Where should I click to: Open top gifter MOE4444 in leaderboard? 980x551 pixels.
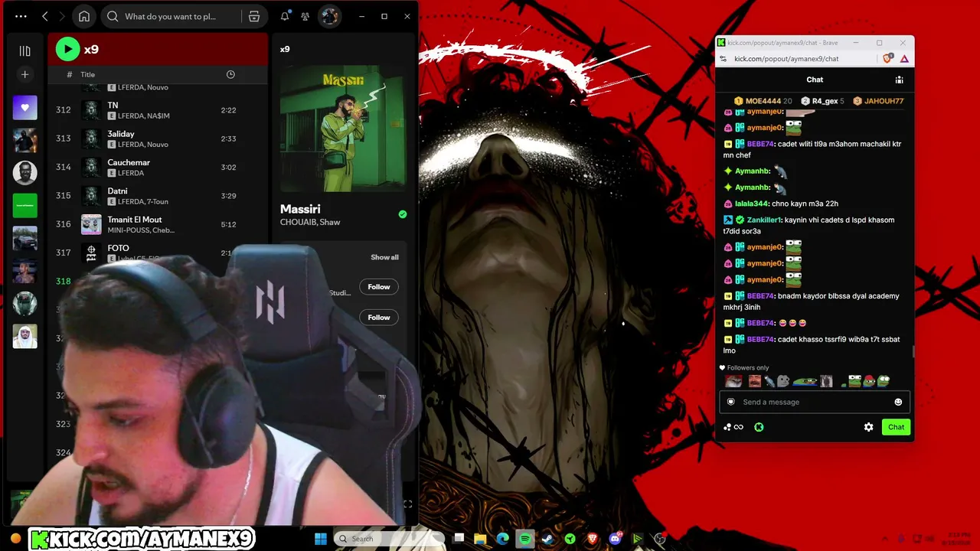pyautogui.click(x=762, y=101)
